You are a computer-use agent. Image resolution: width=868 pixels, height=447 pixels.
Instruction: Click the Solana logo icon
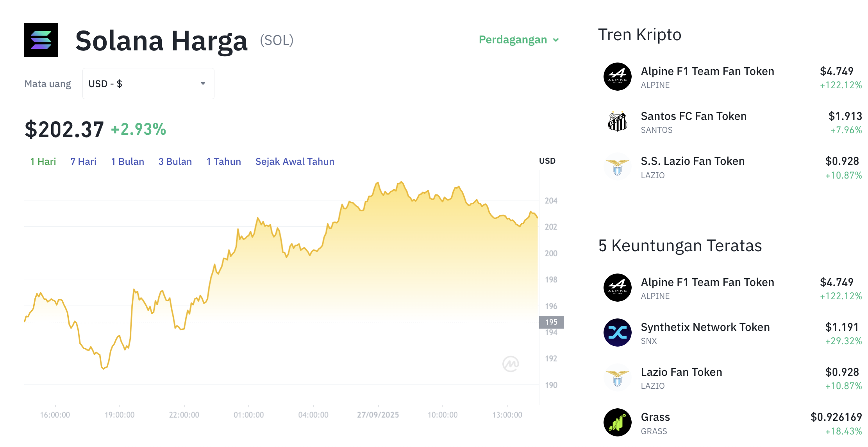41,40
